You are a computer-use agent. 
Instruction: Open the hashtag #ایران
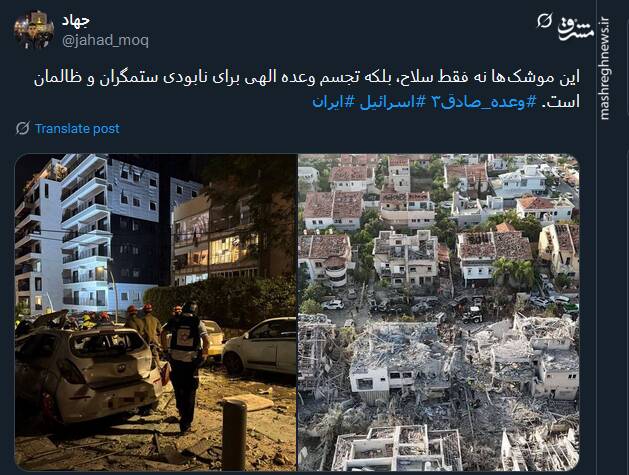(334, 101)
